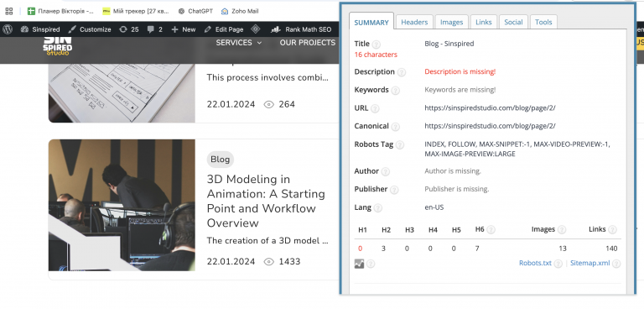Click the help icon next to Title
644x309 pixels.
click(x=377, y=45)
